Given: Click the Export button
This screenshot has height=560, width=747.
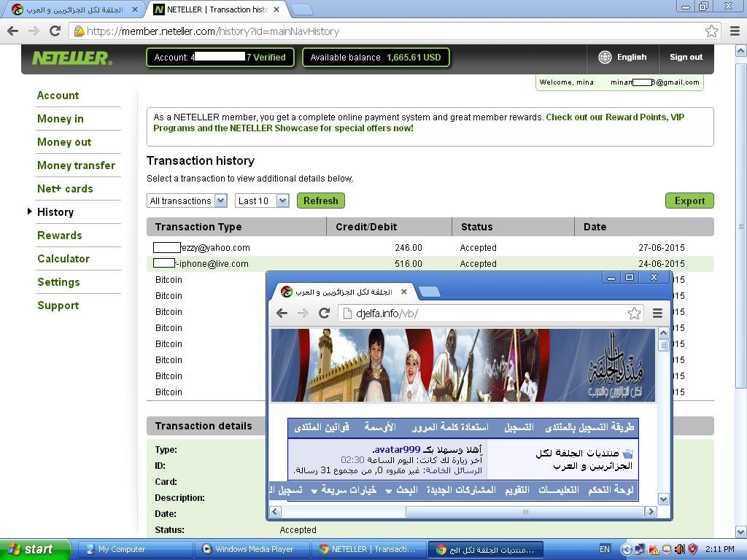Looking at the screenshot, I should point(689,201).
